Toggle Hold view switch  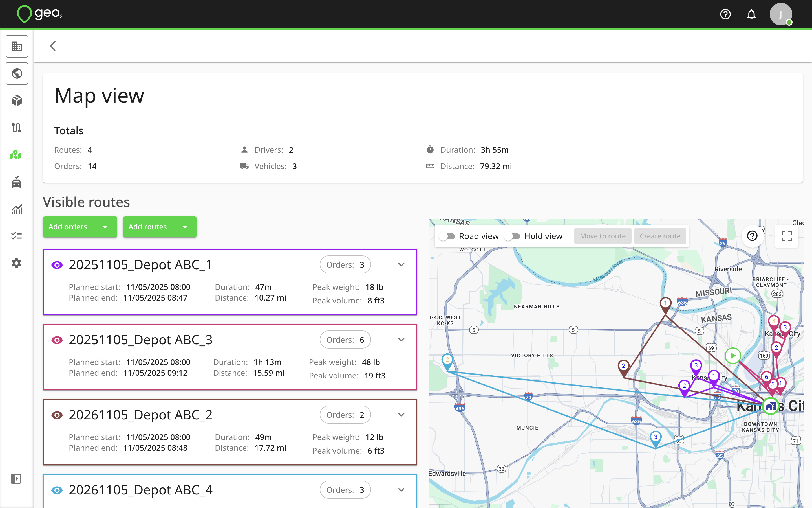(x=513, y=236)
